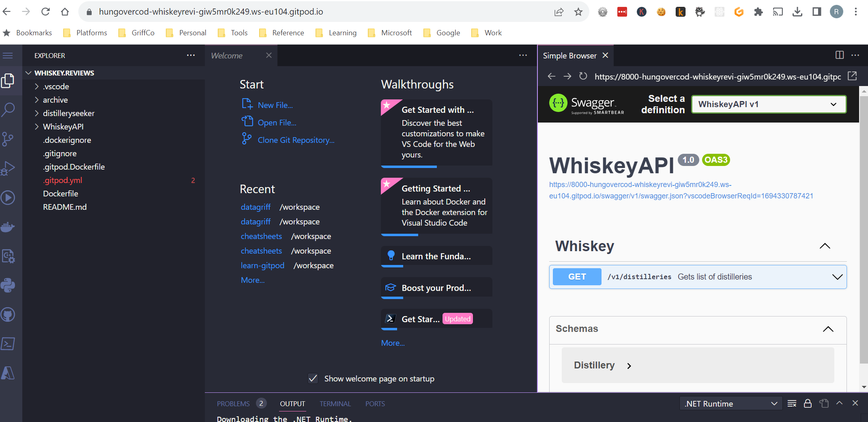Image resolution: width=868 pixels, height=422 pixels.
Task: Open Chrome downloads
Action: [797, 12]
